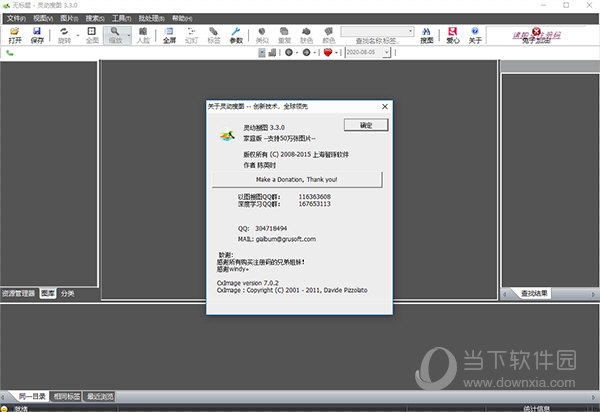Click the back round arrow icon

pos(289,52)
